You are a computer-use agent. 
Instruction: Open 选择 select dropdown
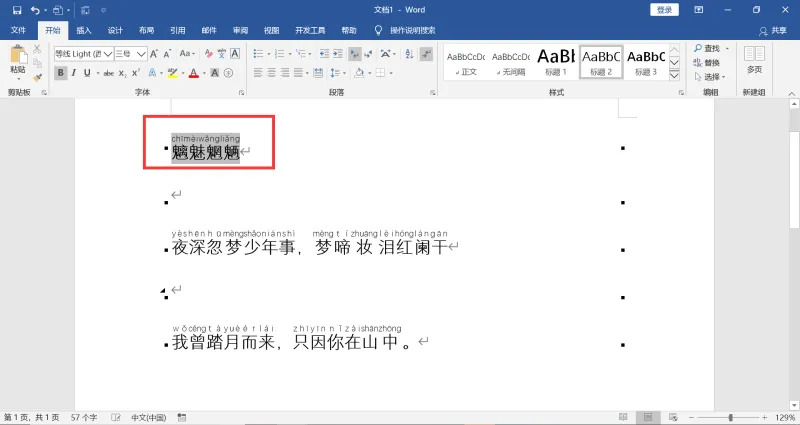click(x=709, y=77)
